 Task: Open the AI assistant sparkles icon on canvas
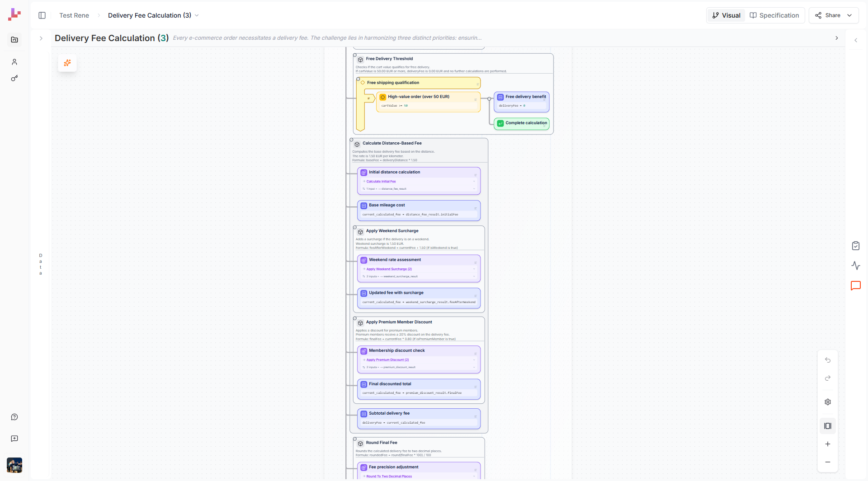tap(67, 63)
